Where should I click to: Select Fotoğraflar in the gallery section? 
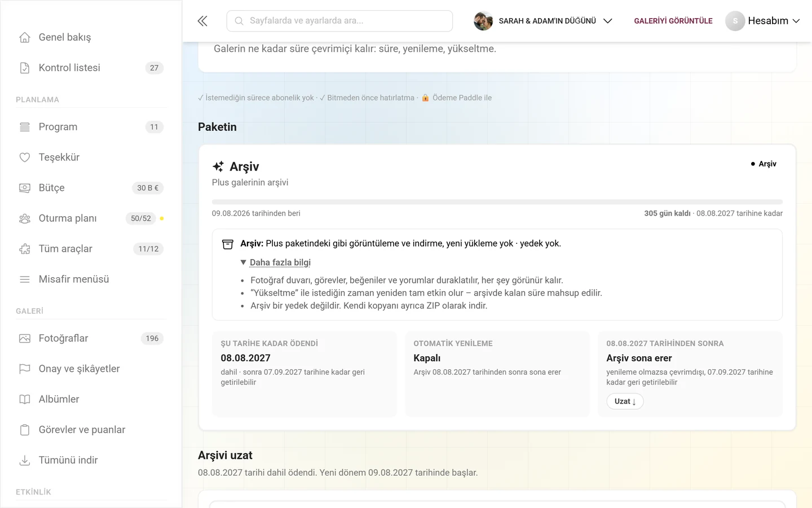pos(91,339)
